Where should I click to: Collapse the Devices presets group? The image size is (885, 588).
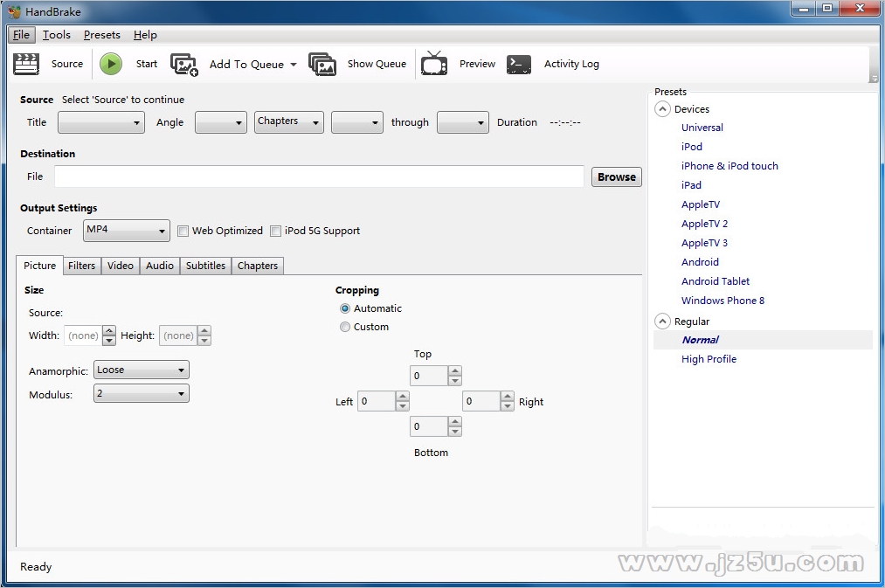662,109
